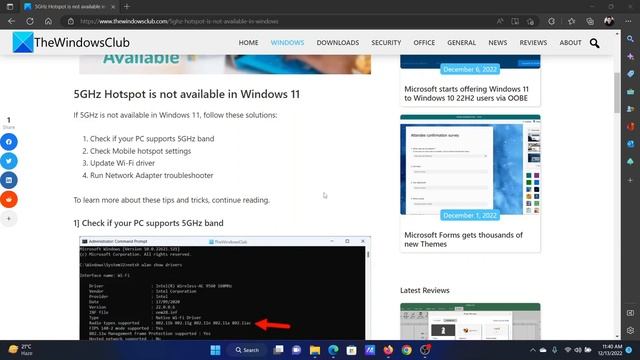Open the WINDOWS menu item
Viewport: 640px width, 360px height.
pyautogui.click(x=287, y=42)
